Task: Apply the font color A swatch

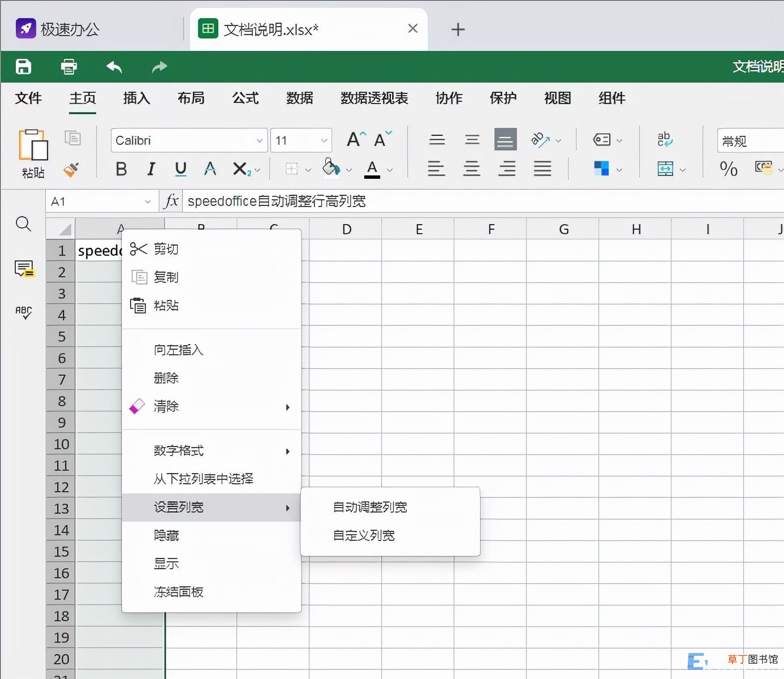Action: [x=372, y=169]
